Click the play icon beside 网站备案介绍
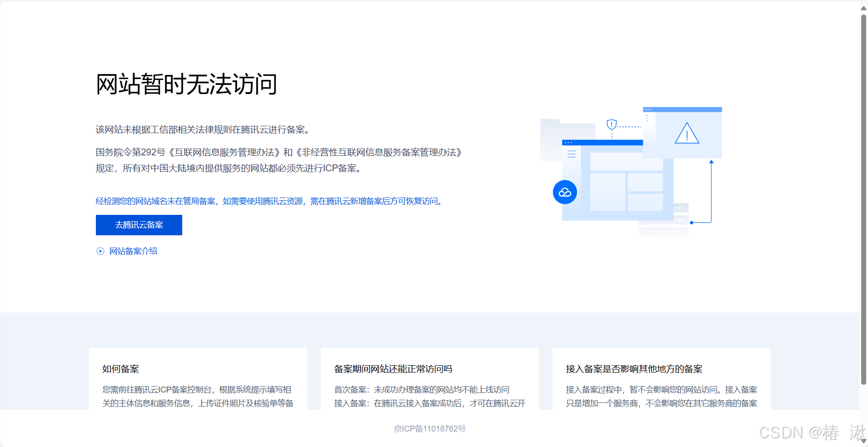This screenshot has height=447, width=868. pyautogui.click(x=100, y=251)
